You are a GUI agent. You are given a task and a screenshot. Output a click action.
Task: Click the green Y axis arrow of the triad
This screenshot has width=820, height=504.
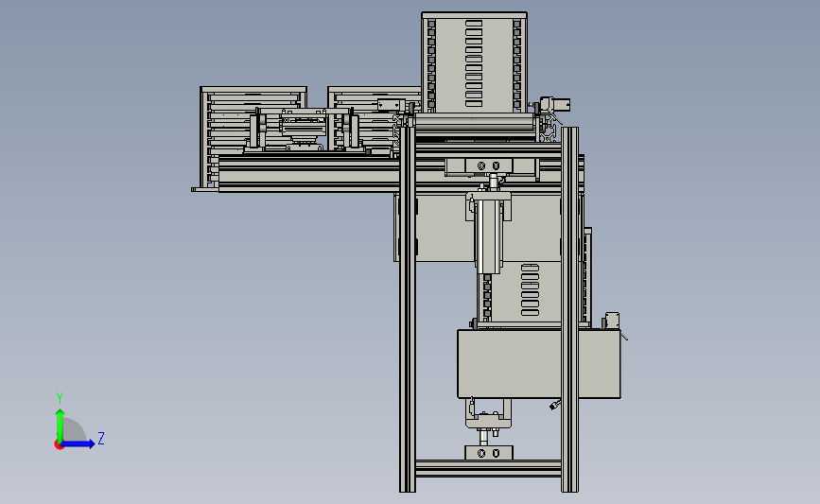click(x=60, y=425)
